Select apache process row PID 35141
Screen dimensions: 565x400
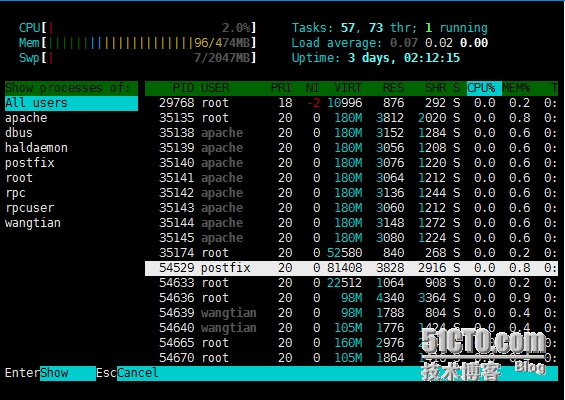pyautogui.click(x=351, y=178)
